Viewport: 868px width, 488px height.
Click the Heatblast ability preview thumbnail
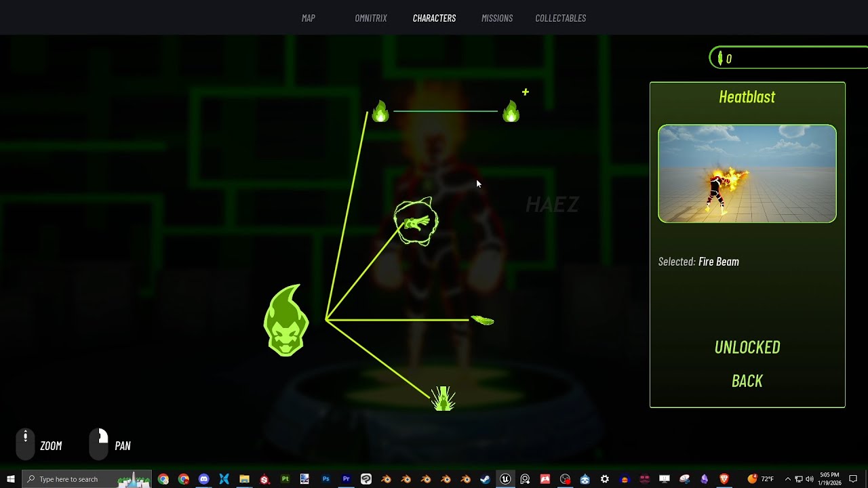point(747,174)
